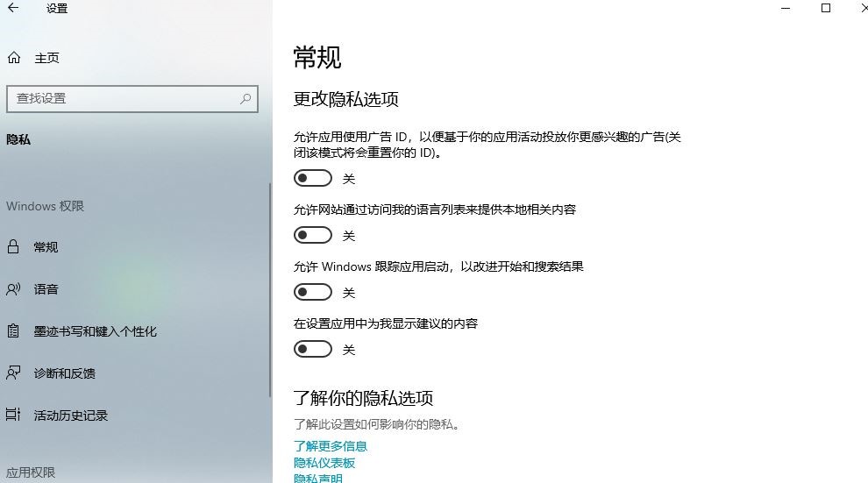Click 了解此设置如何影响你的隐私 text
Image resolution: width=868 pixels, height=483 pixels.
(x=376, y=424)
